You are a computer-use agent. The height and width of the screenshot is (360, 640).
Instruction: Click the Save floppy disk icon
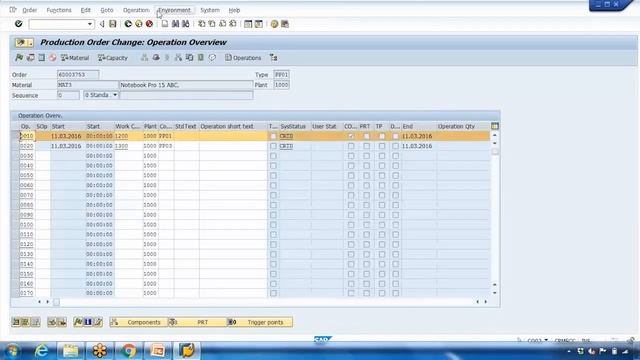pyautogui.click(x=113, y=24)
